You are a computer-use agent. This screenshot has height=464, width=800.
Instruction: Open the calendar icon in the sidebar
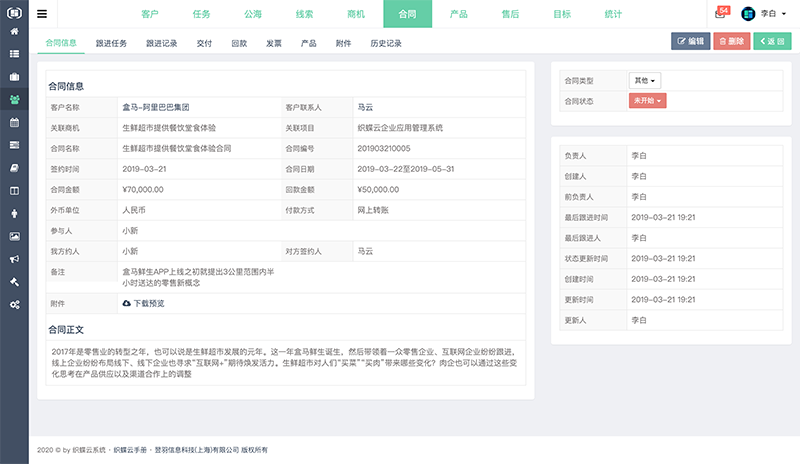click(x=14, y=123)
